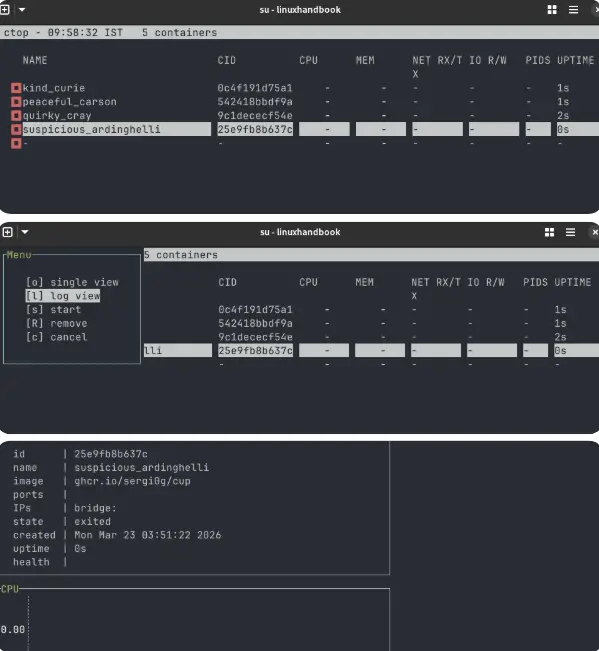Image resolution: width=599 pixels, height=651 pixels.
Task: Click id value 25e9fb8b637c in details panel
Action: [x=111, y=454]
